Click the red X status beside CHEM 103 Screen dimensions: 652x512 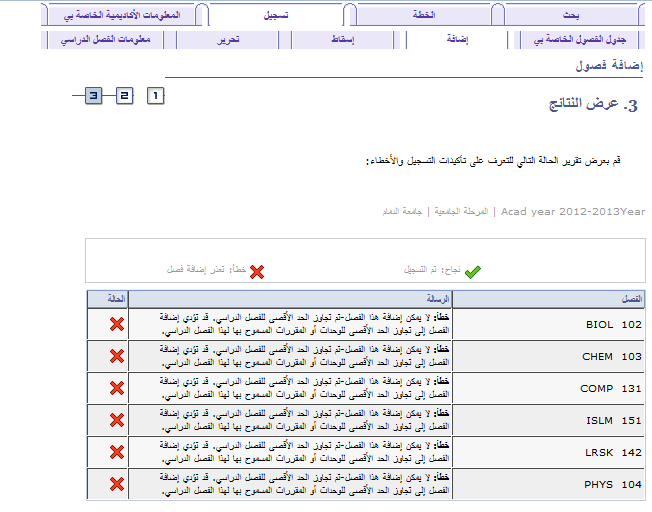(x=116, y=356)
